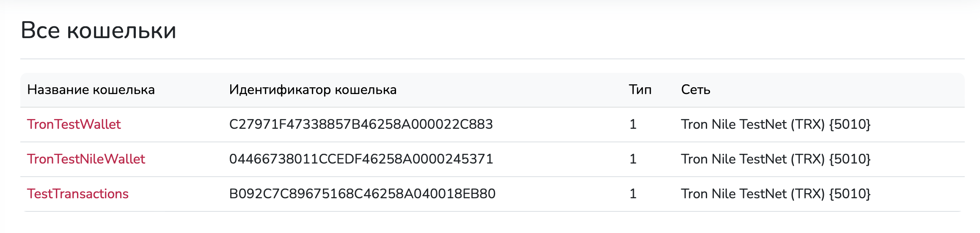Select wallet ID B092C7C89675168C46258A040018EB80
The image size is (980, 233).
coord(362,194)
